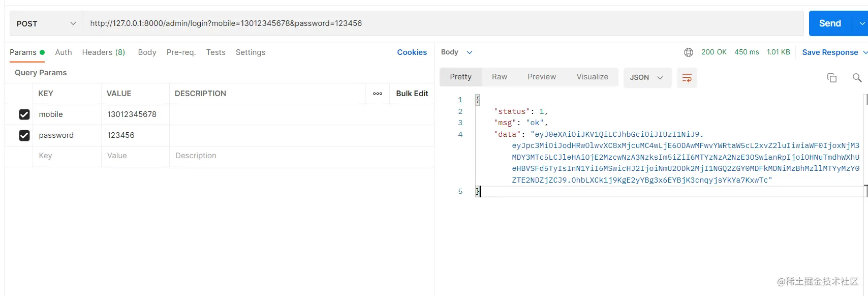Viewport: 868px width, 296px height.
Task: Select the Pretty response view
Action: 460,77
